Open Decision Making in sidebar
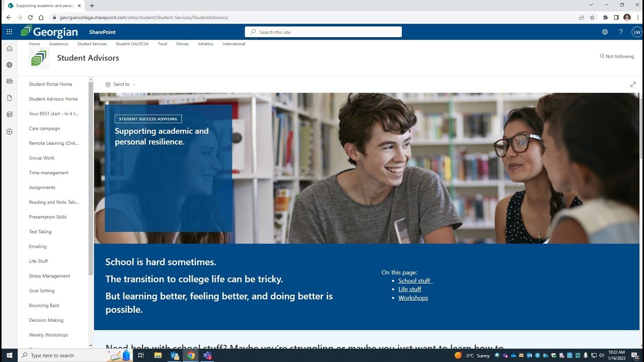The image size is (644, 362). point(46,320)
